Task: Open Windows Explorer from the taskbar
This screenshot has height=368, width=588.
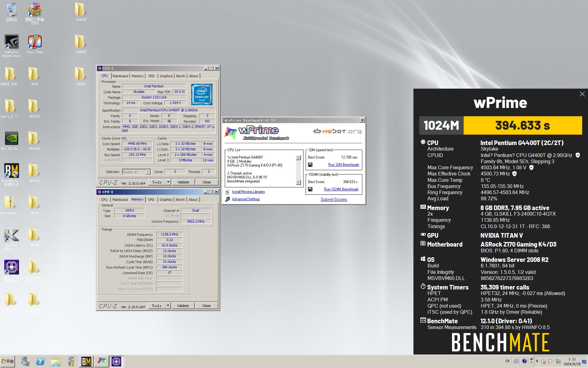Action: [x=56, y=362]
